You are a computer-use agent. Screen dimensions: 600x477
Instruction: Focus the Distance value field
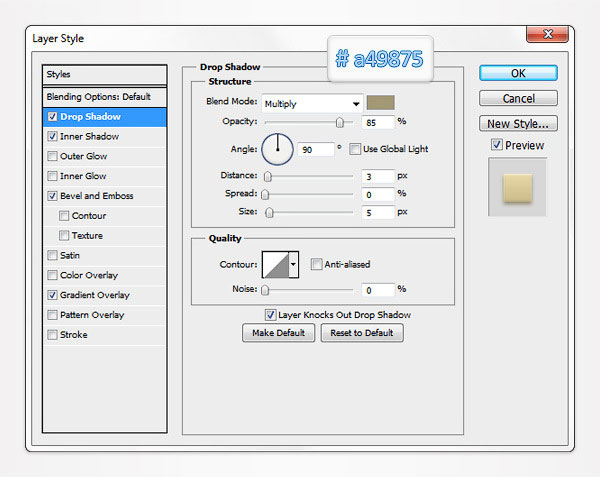(378, 176)
